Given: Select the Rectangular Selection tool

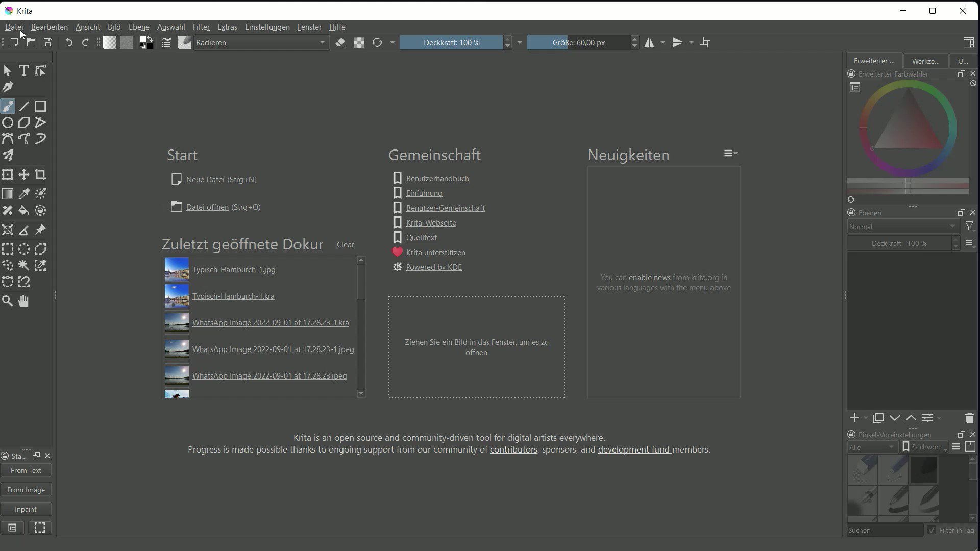Looking at the screenshot, I should point(8,249).
